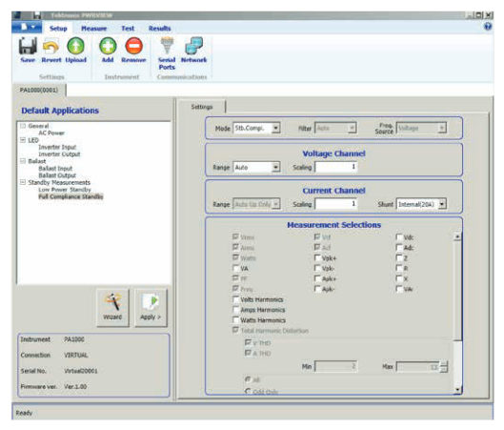Select the Odd Only radio button

[248, 392]
